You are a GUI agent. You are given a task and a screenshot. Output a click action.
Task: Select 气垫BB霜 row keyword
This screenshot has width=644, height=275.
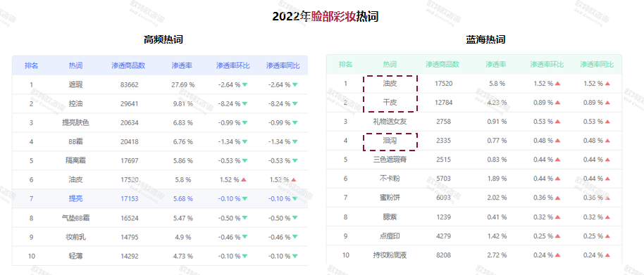75,218
